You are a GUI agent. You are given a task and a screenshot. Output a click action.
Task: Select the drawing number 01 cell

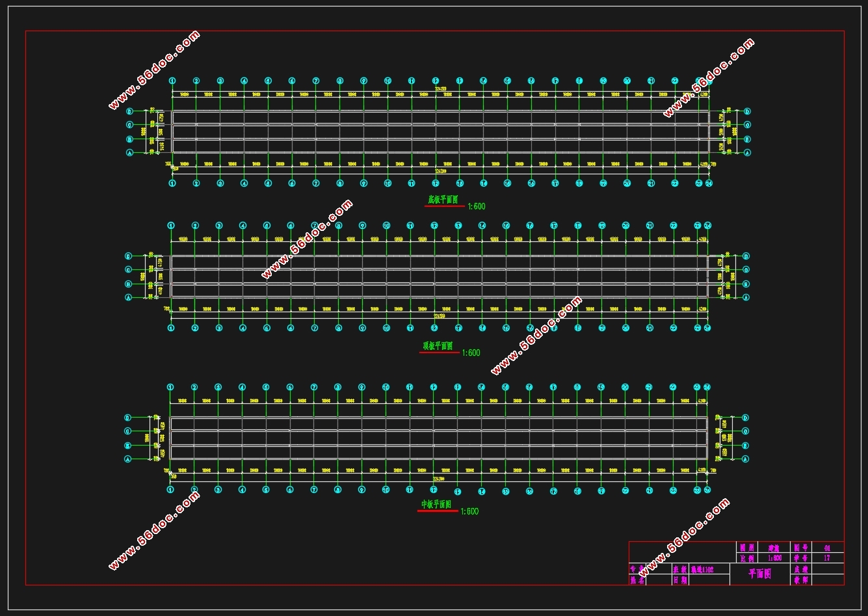point(826,548)
